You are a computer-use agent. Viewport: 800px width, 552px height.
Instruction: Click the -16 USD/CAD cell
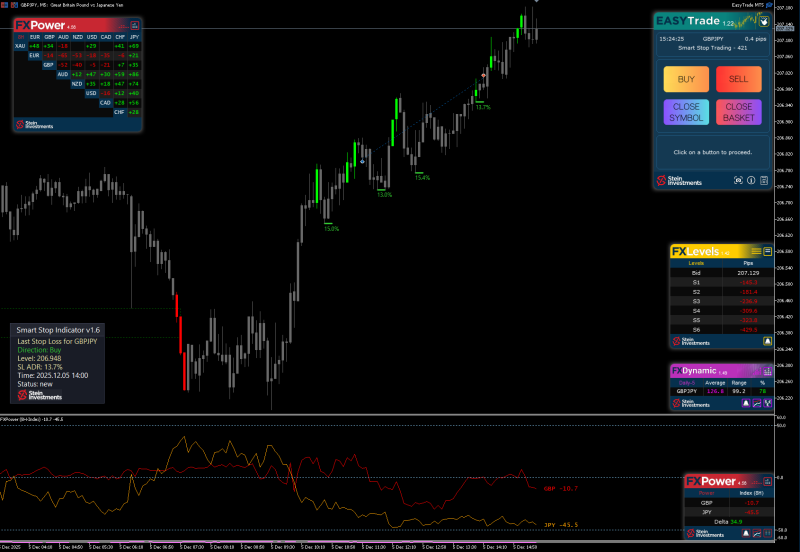coord(105,93)
